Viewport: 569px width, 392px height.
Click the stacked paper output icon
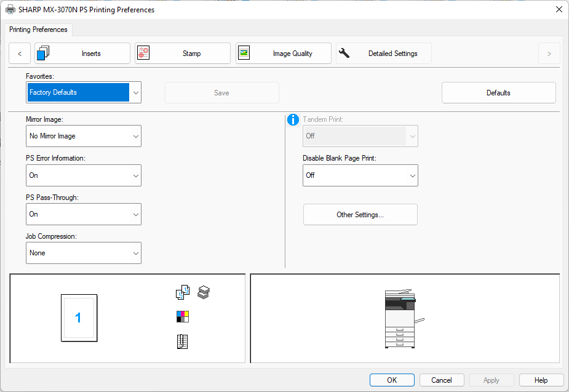click(x=204, y=292)
